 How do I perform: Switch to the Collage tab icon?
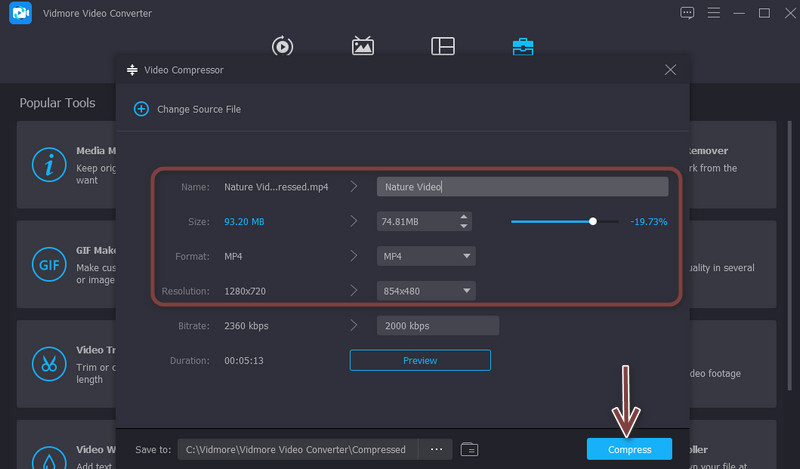coord(443,46)
